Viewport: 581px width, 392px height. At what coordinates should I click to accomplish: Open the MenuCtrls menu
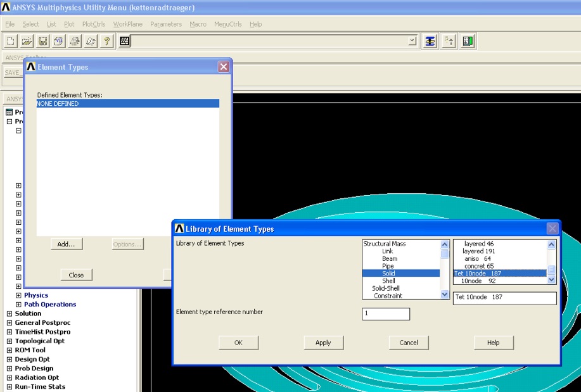coord(228,24)
